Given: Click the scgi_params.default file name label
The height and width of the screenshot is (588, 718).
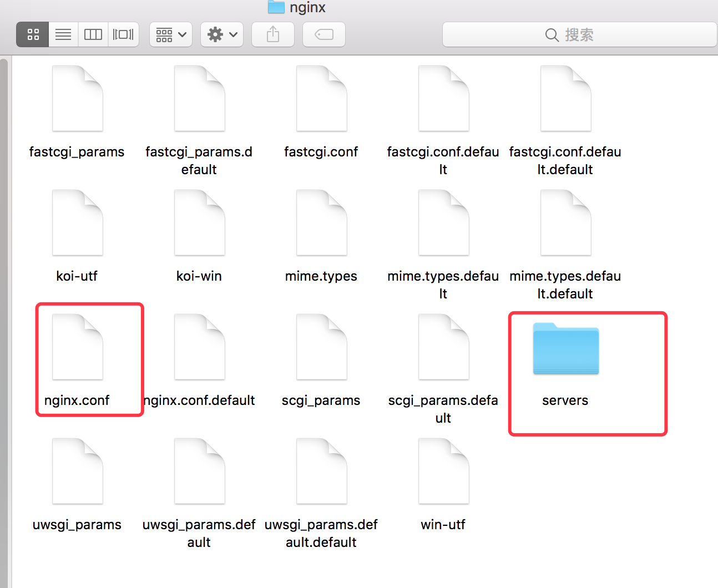Looking at the screenshot, I should tap(443, 409).
